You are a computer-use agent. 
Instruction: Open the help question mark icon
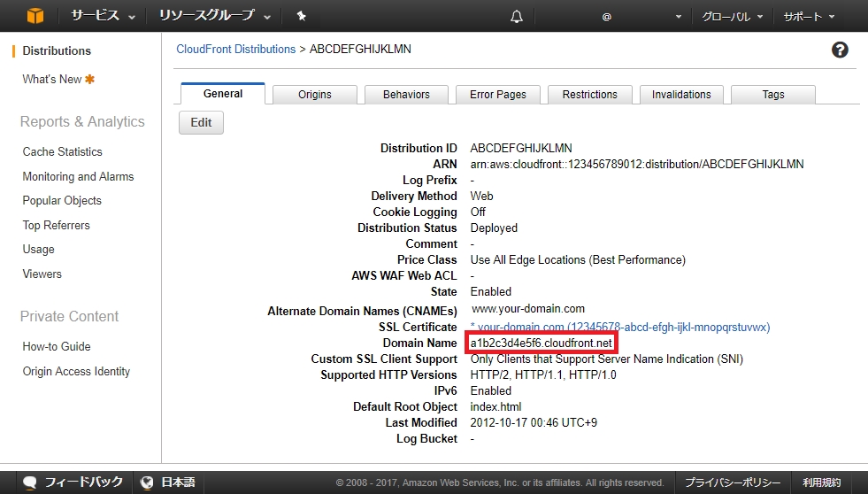click(x=840, y=50)
